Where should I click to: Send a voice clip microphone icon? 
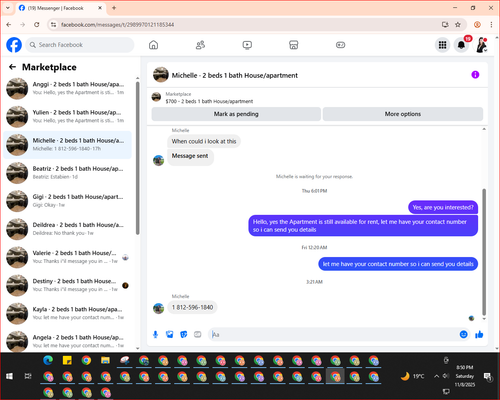[155, 334]
